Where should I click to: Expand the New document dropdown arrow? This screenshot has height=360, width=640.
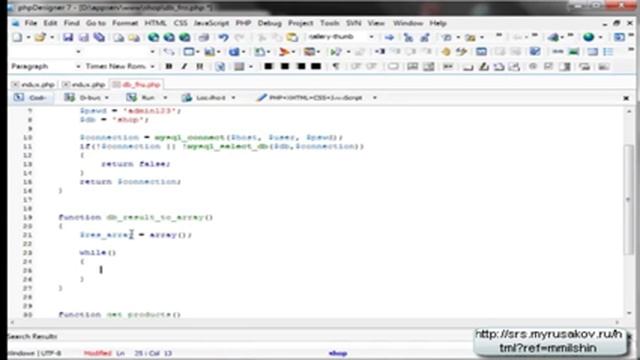click(28, 37)
